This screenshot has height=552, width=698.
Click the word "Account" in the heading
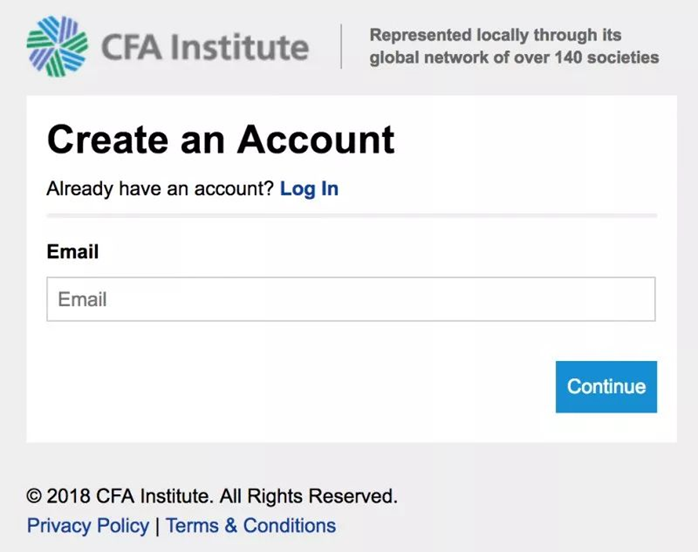tap(316, 139)
